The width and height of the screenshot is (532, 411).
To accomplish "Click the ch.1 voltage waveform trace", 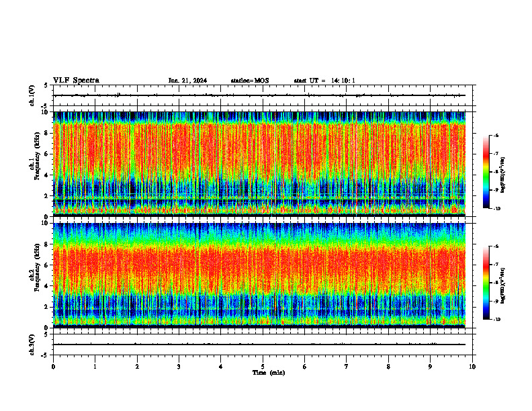I will (x=259, y=95).
